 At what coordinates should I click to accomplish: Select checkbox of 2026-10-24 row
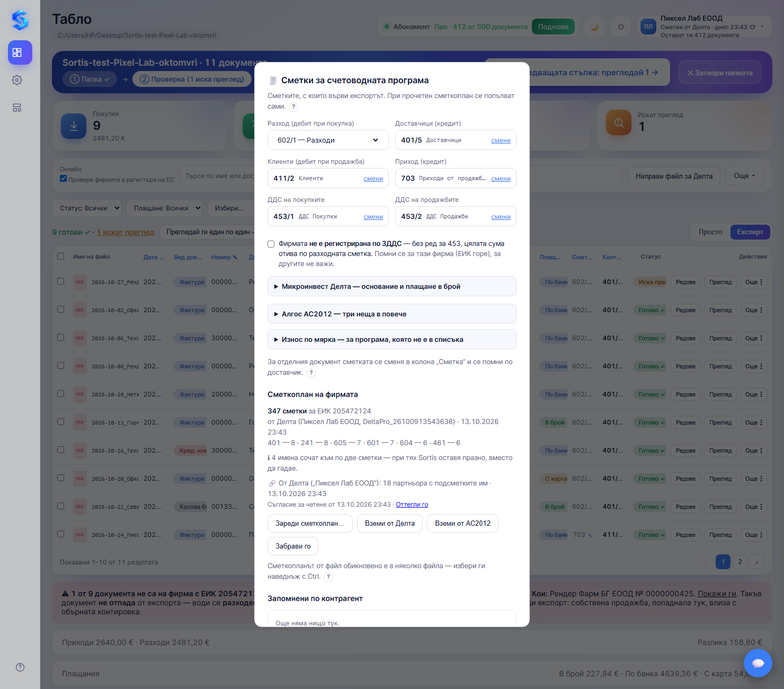(61, 534)
